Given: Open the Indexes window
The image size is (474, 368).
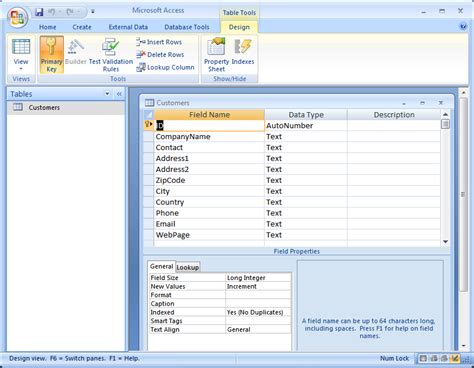Looking at the screenshot, I should (243, 52).
